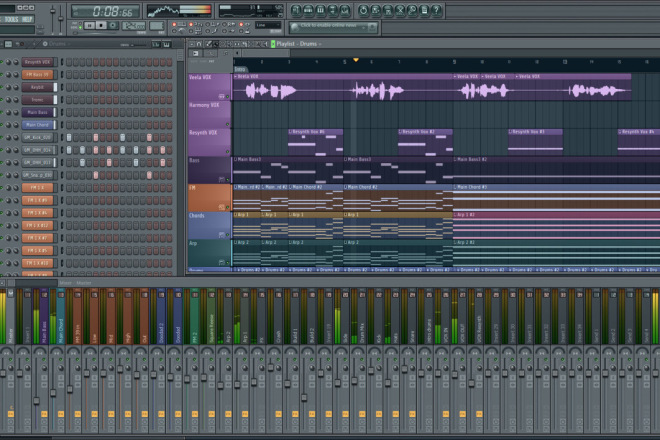660x440 pixels.
Task: Click the small icon on Bass playlist track
Action: (222, 179)
